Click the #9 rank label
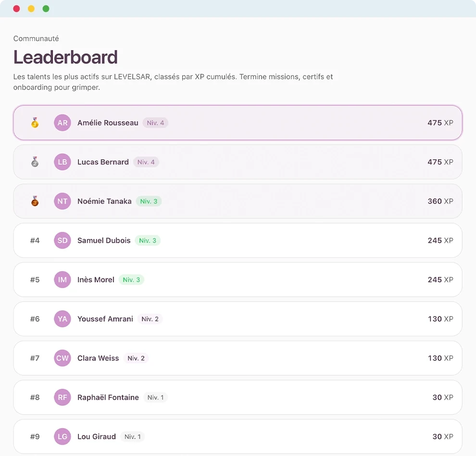476x456 pixels. pos(35,436)
